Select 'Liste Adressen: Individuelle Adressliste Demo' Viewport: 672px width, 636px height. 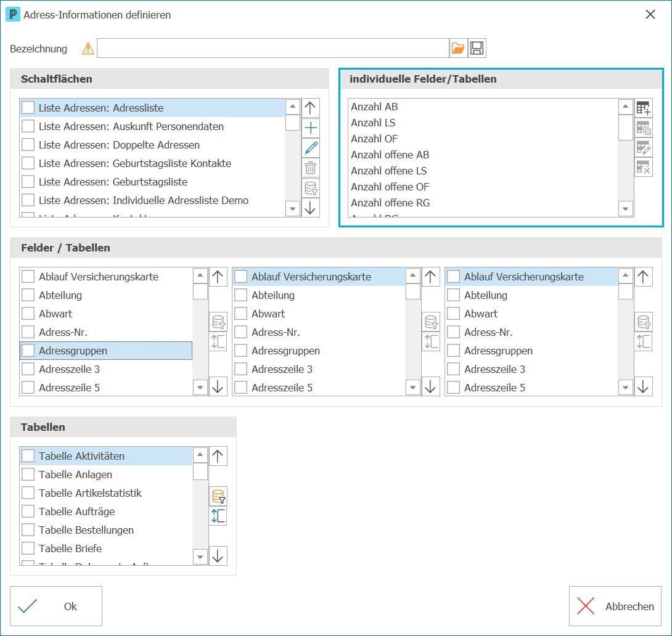pos(152,200)
